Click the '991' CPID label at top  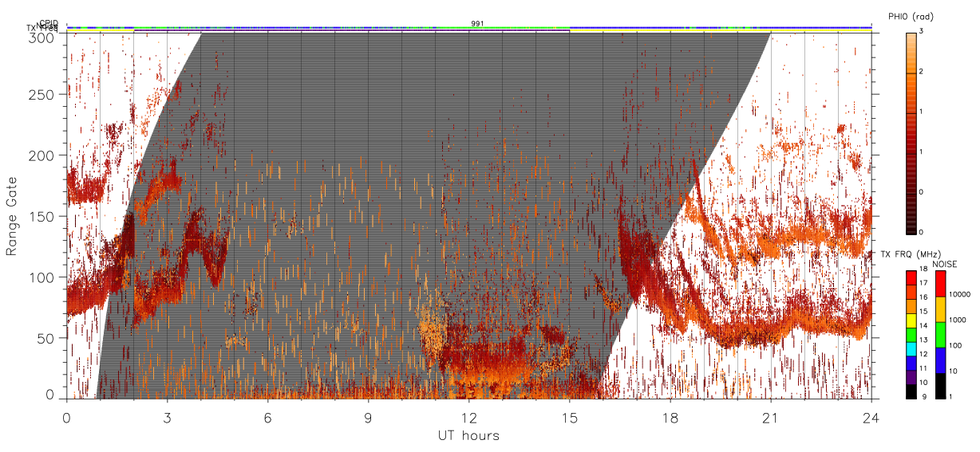[x=477, y=24]
